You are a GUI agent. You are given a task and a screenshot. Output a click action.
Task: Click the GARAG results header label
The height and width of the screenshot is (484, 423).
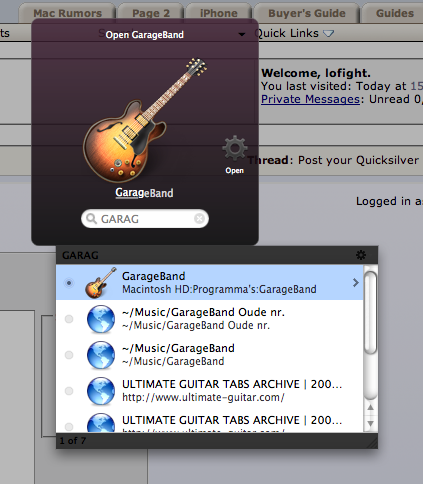[80, 255]
